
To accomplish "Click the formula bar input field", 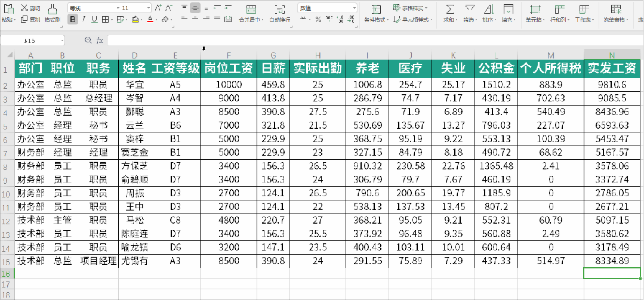I will [x=375, y=40].
